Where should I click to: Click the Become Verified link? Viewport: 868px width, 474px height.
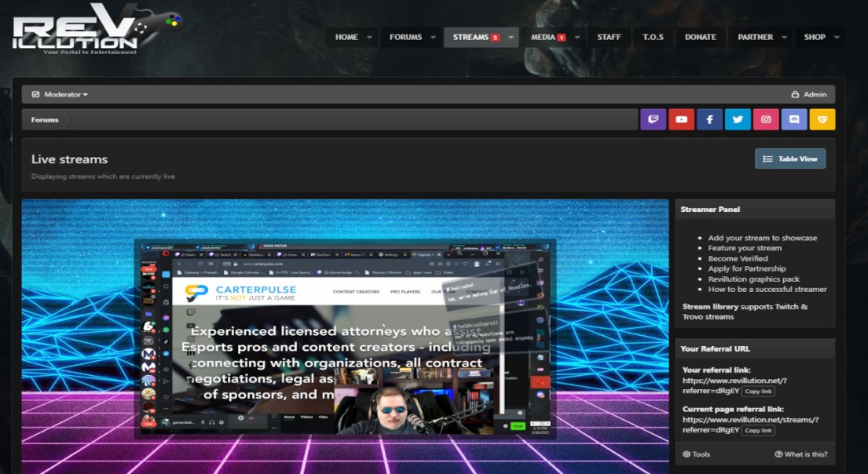click(738, 258)
